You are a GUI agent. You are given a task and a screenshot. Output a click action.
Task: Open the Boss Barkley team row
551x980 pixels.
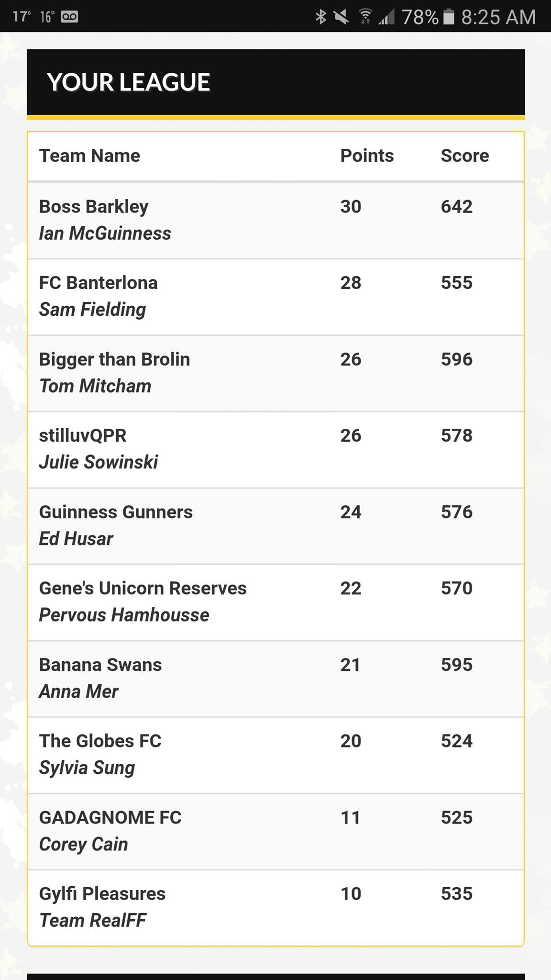tap(276, 221)
